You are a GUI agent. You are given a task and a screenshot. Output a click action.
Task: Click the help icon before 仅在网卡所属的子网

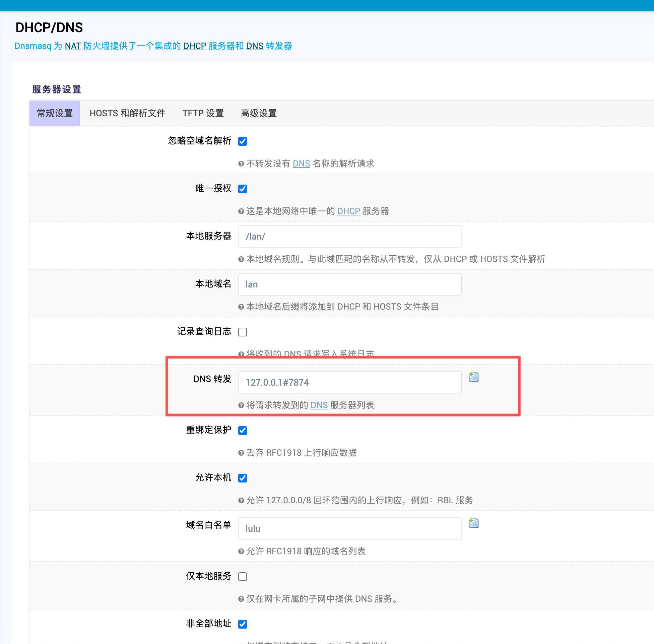click(x=241, y=599)
